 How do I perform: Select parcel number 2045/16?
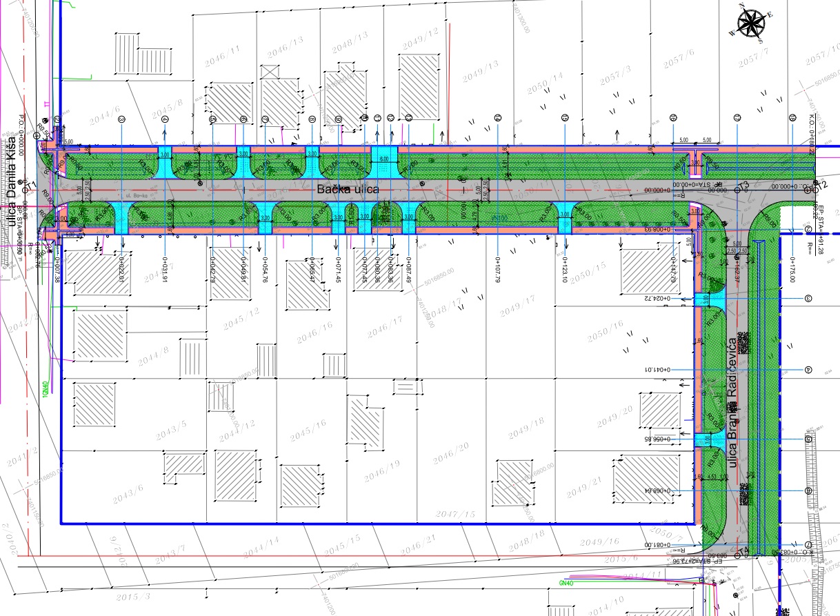[x=308, y=430]
